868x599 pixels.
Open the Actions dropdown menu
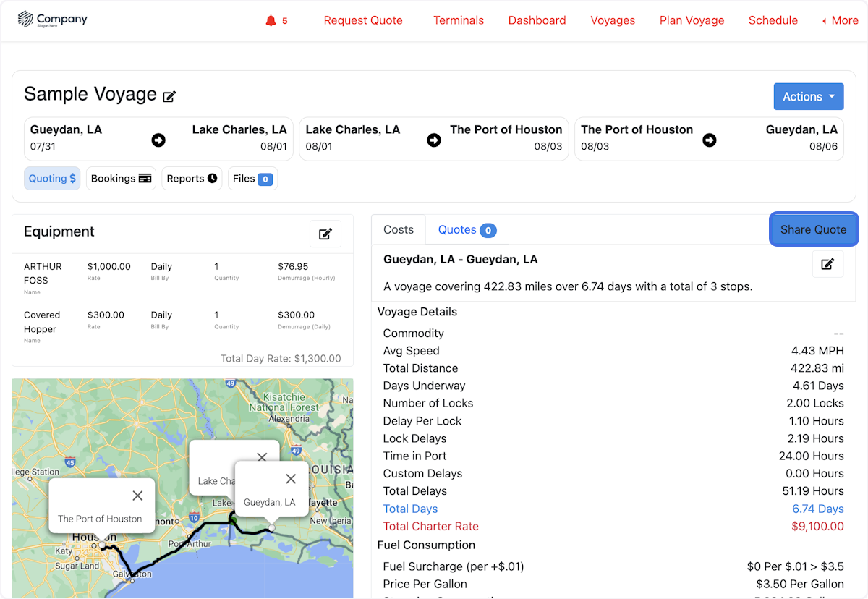point(809,97)
